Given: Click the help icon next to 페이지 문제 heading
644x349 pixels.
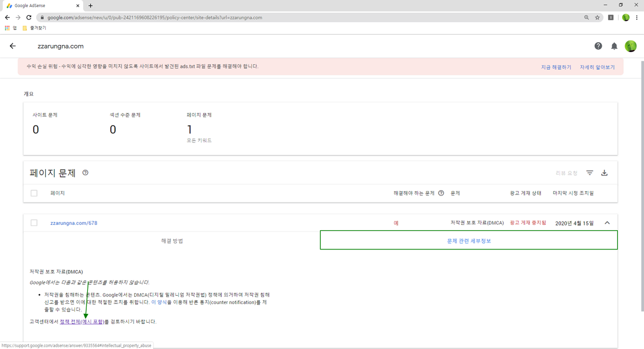Looking at the screenshot, I should [x=85, y=173].
